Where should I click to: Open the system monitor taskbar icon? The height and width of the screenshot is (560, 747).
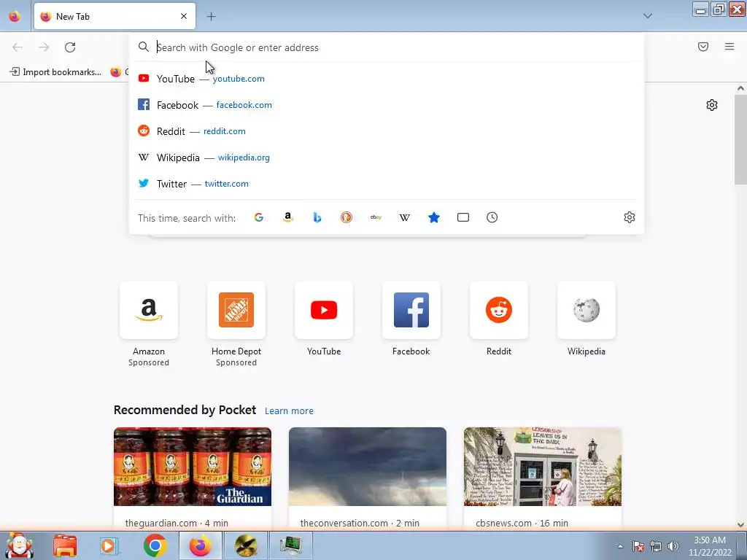click(x=290, y=545)
